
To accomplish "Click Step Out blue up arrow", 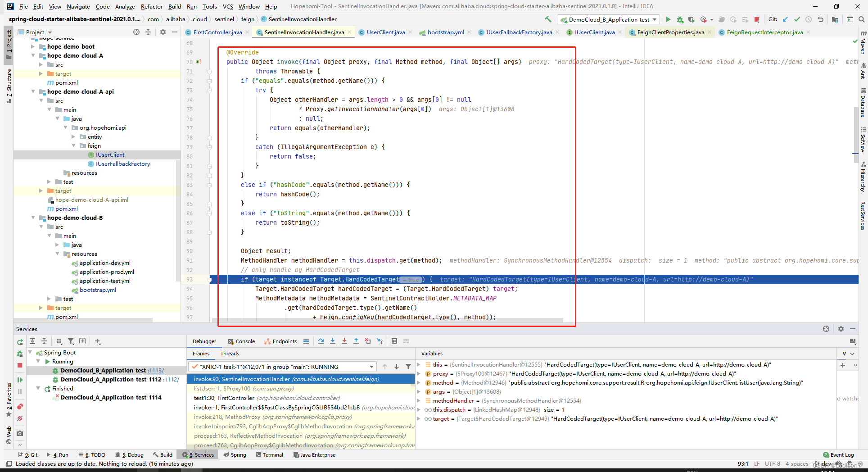I will coord(356,341).
